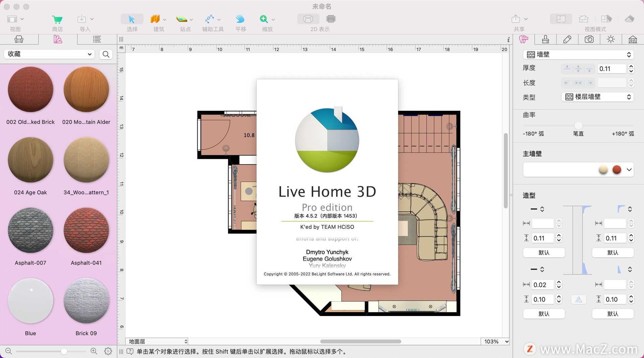This screenshot has height=358, width=644.
Task: Open the 辅助工具 auxiliary tools icon
Action: pyautogui.click(x=209, y=19)
